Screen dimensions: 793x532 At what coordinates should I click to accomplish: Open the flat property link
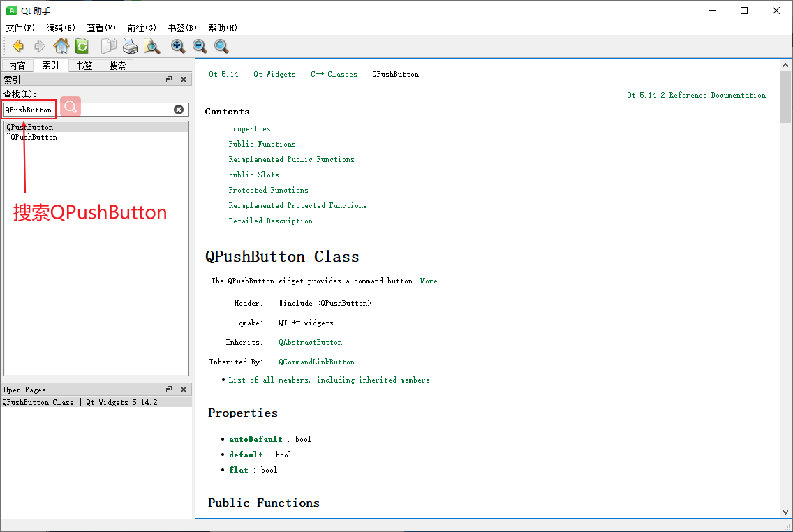(239, 471)
